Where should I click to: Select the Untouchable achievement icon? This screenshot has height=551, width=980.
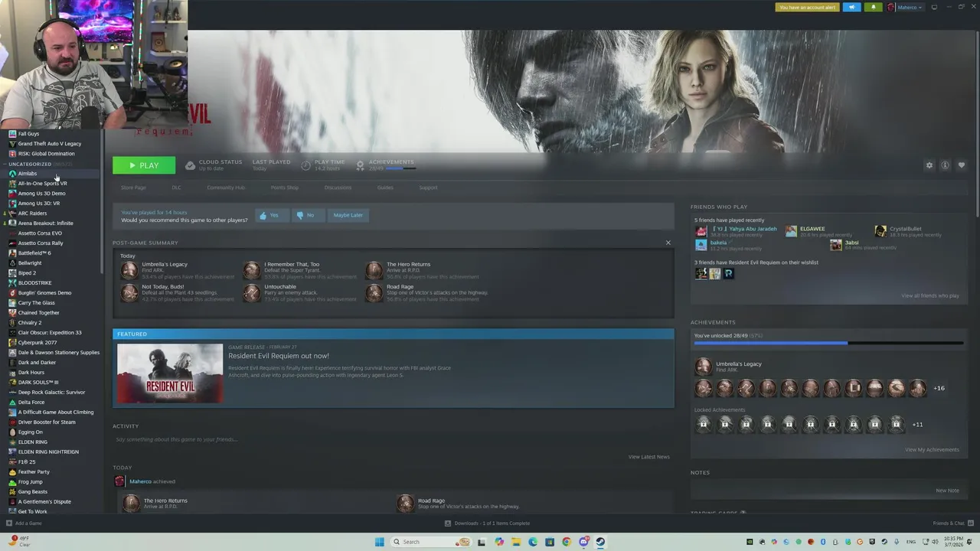click(252, 292)
